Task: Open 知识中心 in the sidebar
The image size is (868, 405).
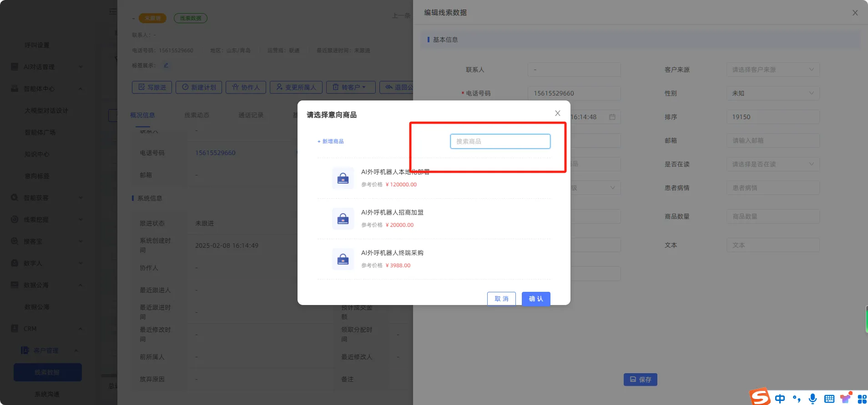Action: click(x=37, y=154)
